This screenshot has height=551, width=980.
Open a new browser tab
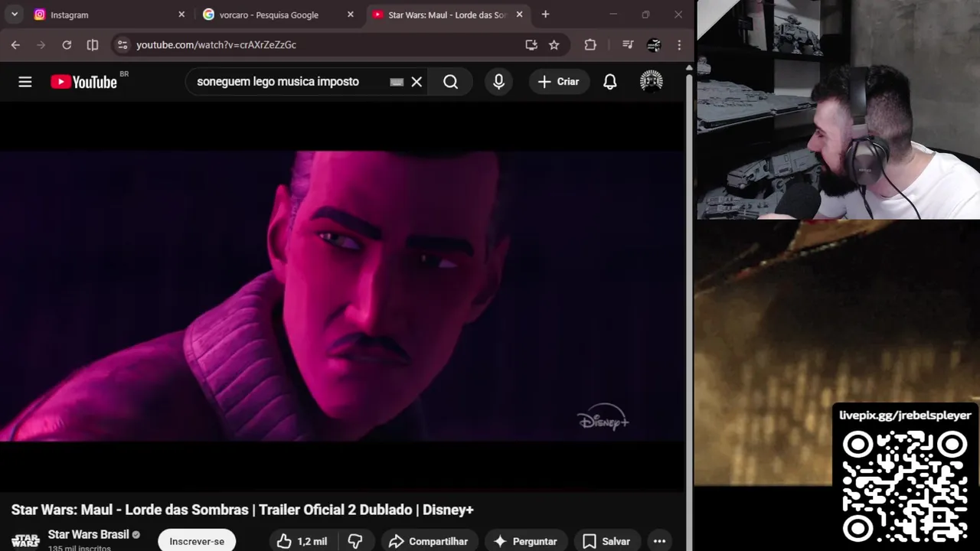(x=545, y=15)
